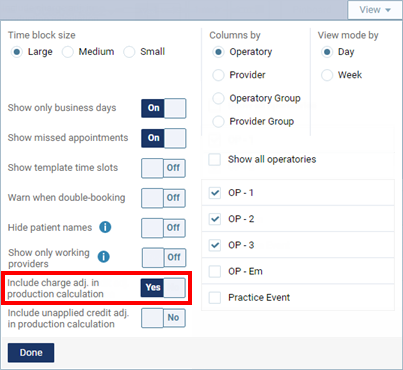Enable Include unapplied credit adj. switch

[164, 318]
